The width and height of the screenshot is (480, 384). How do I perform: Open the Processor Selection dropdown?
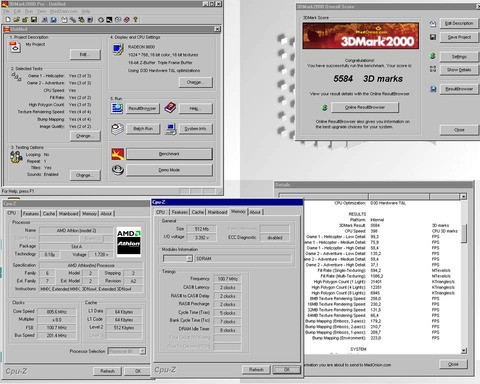tap(142, 351)
